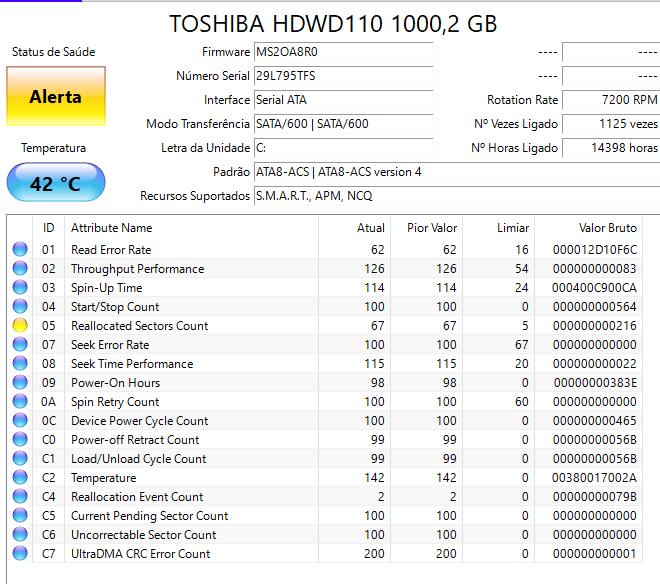
Task: Click the blue status icon for Read Error Rate
Action: pyautogui.click(x=20, y=249)
